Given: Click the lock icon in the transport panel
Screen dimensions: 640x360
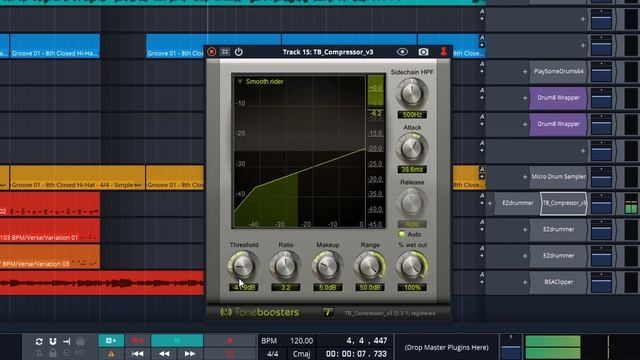Looking at the screenshot, I should pos(53,353).
